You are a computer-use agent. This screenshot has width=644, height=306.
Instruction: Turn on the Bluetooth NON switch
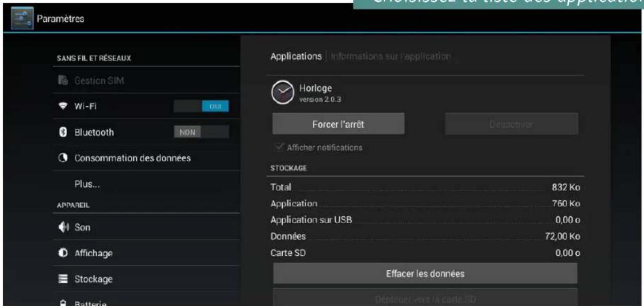201,131
